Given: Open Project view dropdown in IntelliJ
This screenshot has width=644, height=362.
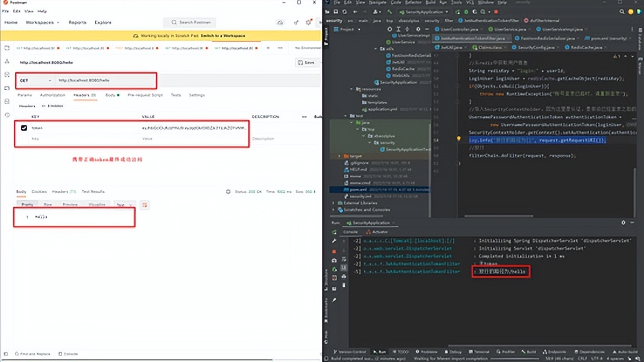Looking at the screenshot, I should [x=347, y=29].
